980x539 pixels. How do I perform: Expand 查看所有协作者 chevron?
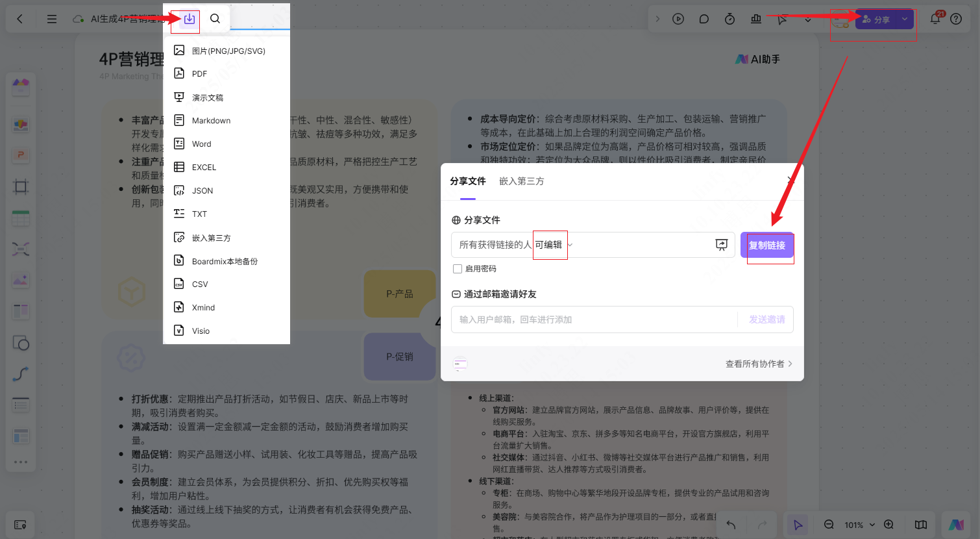790,364
